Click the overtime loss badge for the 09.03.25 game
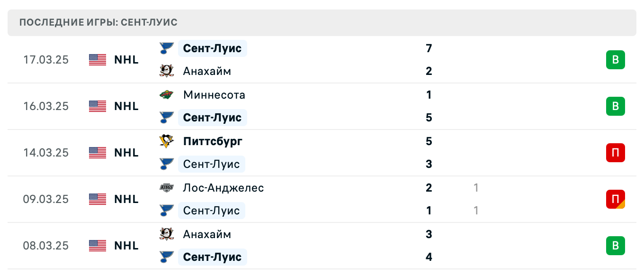The width and height of the screenshot is (644, 277). [615, 199]
